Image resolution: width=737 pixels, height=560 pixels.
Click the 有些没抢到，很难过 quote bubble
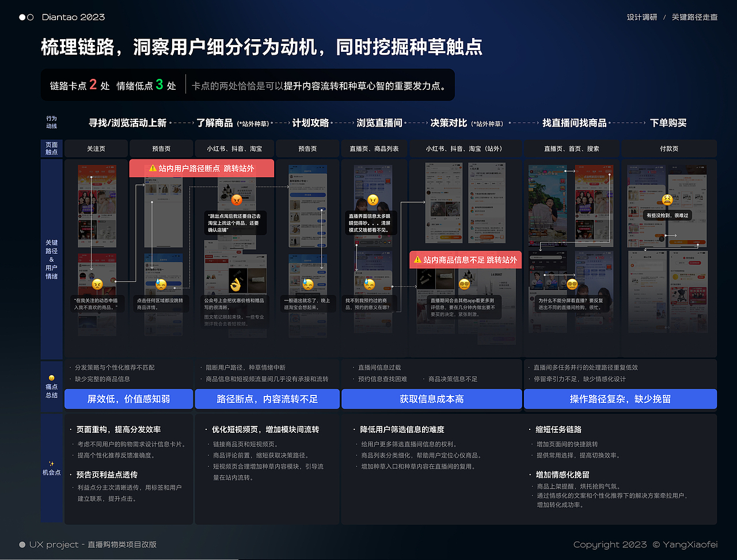pos(667,215)
